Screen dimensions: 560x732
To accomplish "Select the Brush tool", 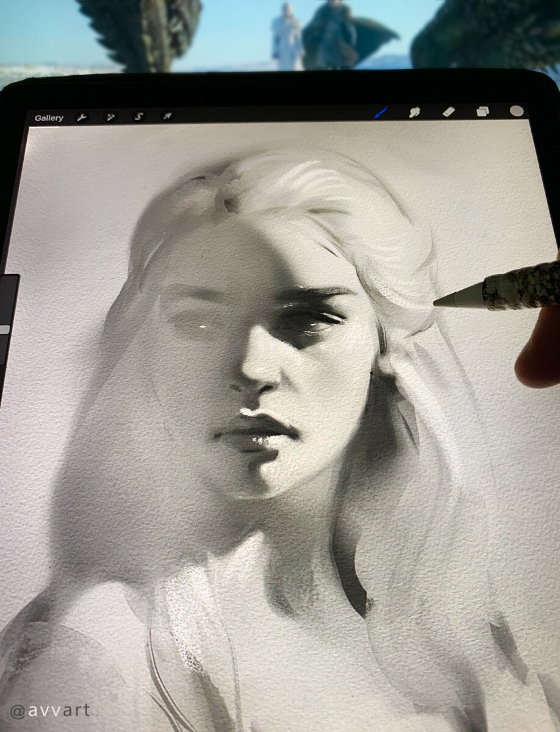I will pyautogui.click(x=381, y=113).
